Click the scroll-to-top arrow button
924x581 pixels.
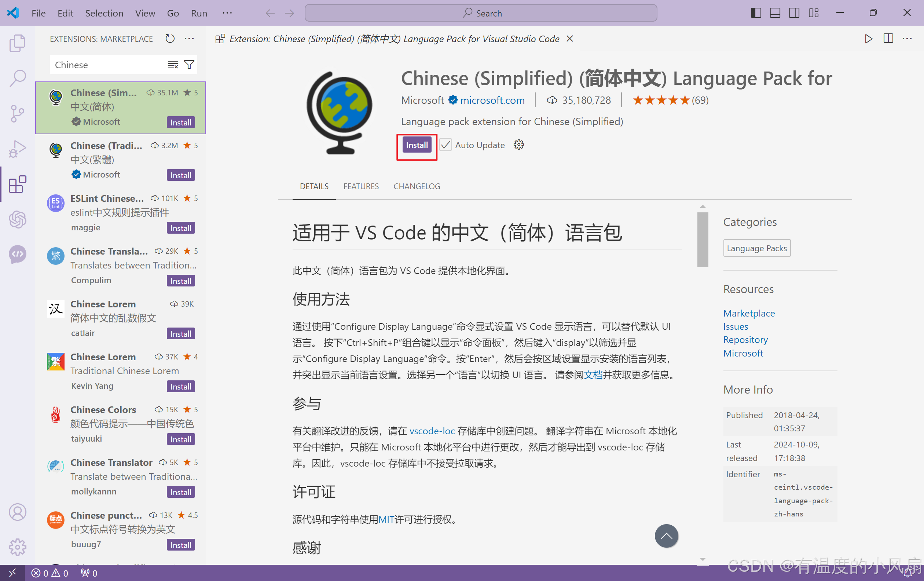click(666, 536)
